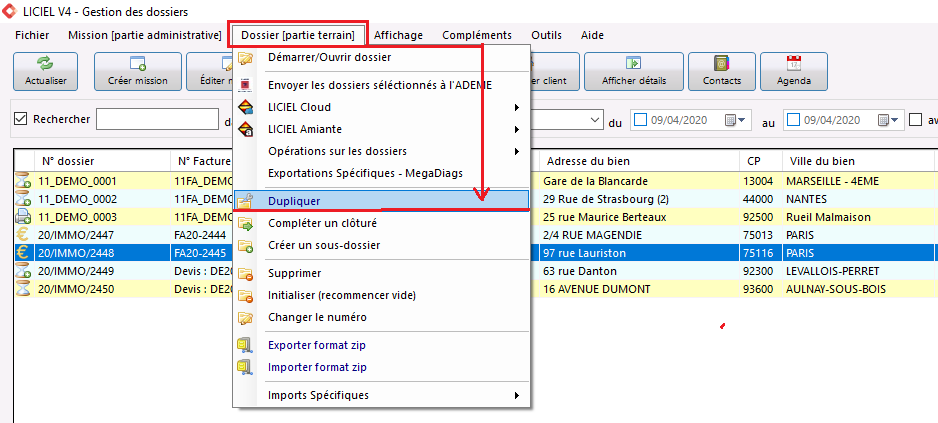The image size is (938, 423).
Task: Click printer status icon of dossier 11_DEMO_0003
Action: click(23, 217)
